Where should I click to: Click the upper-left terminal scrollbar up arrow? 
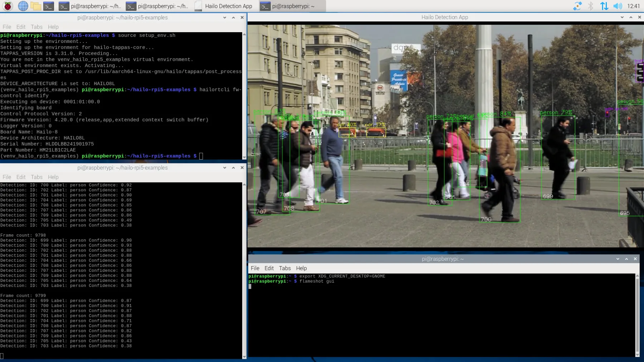click(244, 34)
